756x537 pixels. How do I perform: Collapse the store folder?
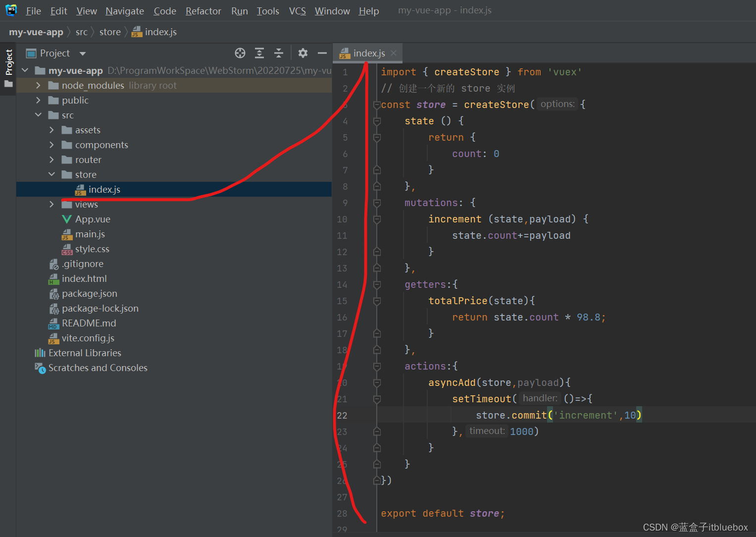[51, 174]
